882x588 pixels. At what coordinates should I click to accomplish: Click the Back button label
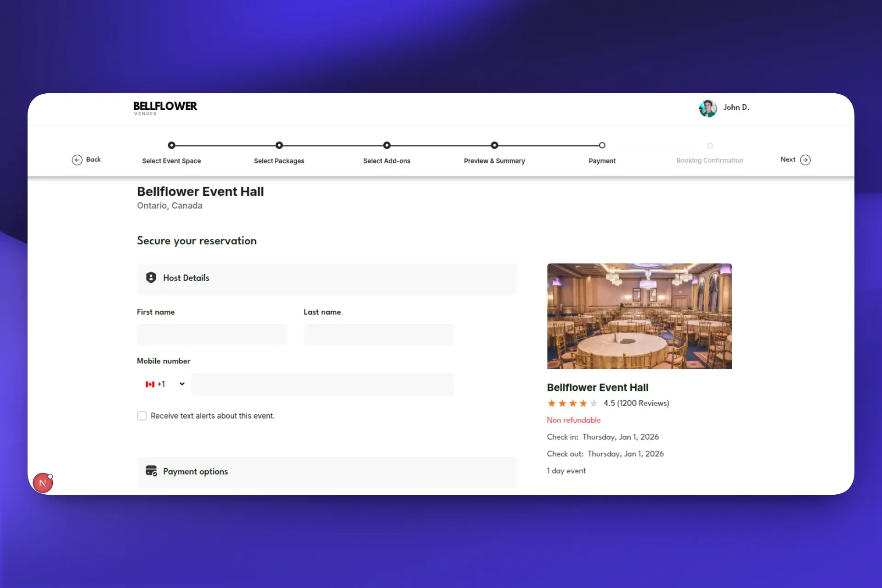pos(93,159)
